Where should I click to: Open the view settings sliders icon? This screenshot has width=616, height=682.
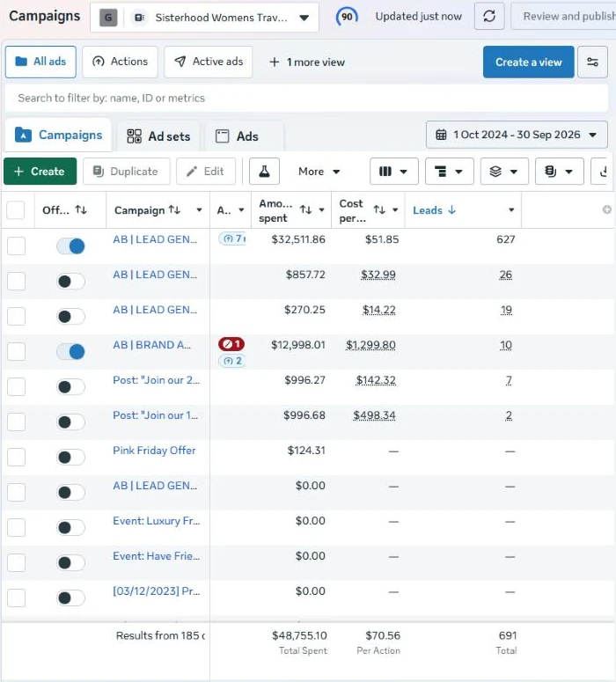point(592,62)
